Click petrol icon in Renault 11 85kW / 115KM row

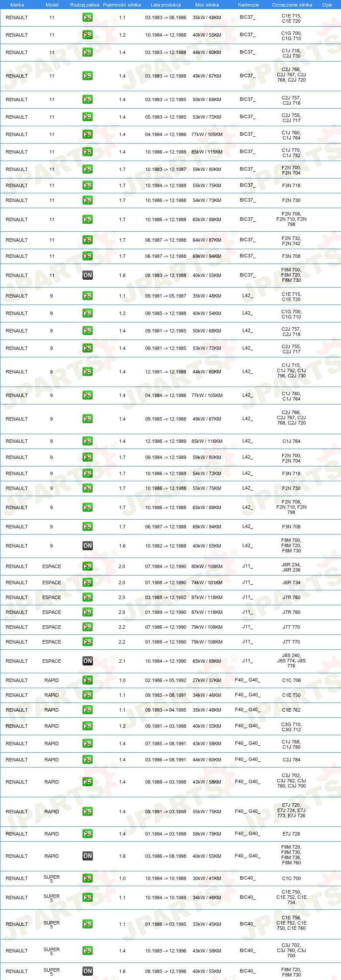coord(87,152)
